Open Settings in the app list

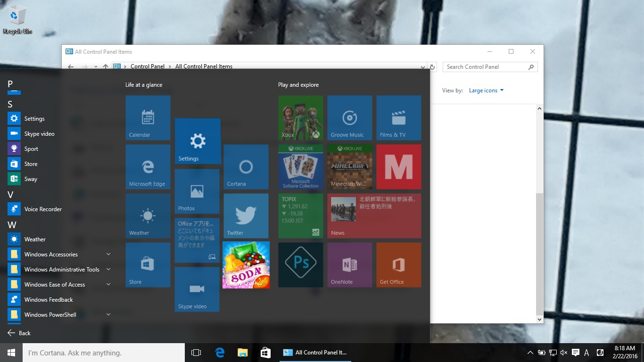tap(59, 119)
